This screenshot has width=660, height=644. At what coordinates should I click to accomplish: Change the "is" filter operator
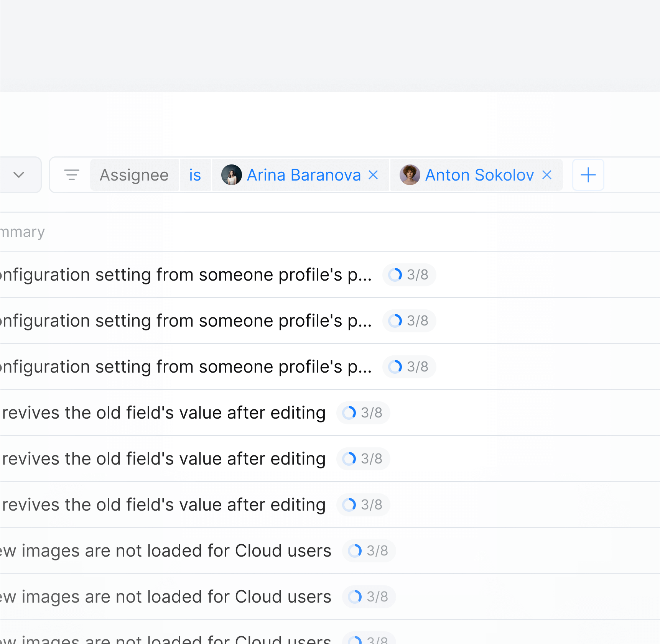click(195, 175)
